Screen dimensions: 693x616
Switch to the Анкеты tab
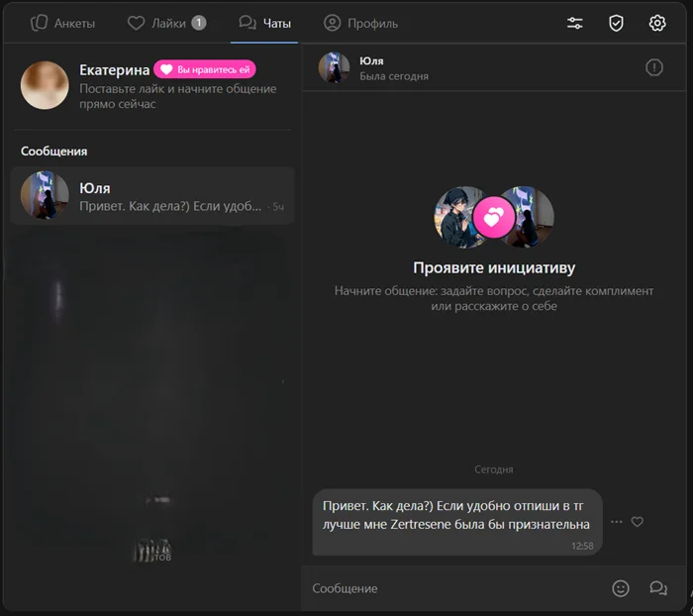pos(62,23)
